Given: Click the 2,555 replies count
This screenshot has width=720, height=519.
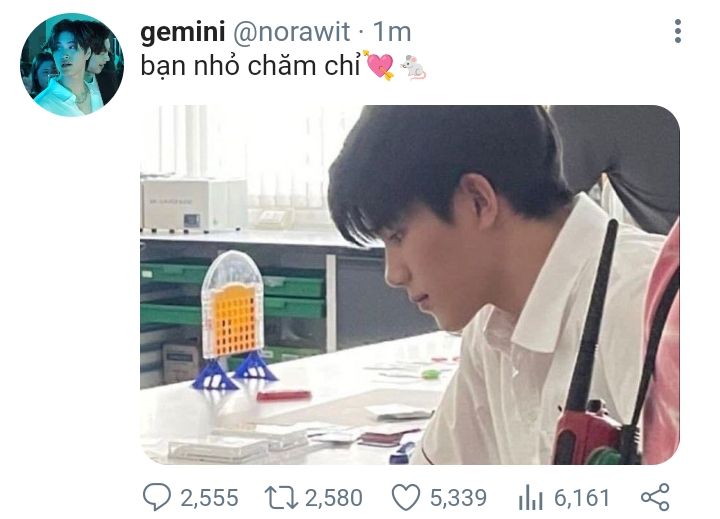Looking at the screenshot, I should click(x=209, y=498).
